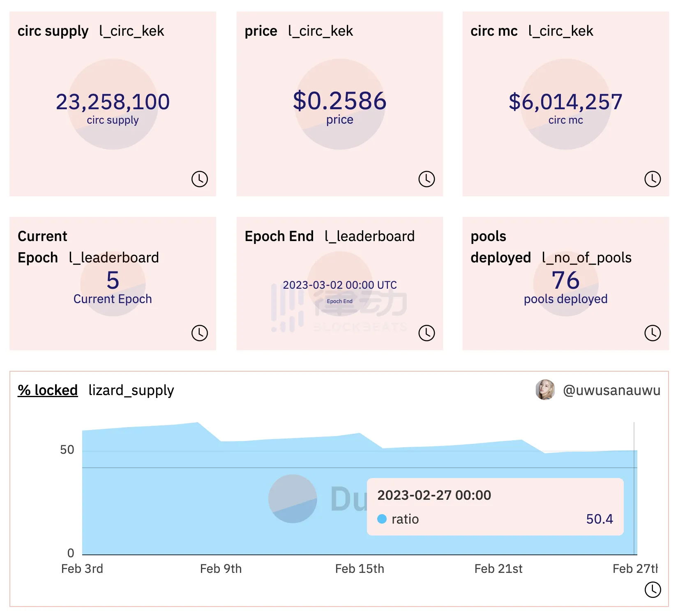Viewport: 678px width, 616px height.
Task: Open the uwusanauwu profile avatar
Action: [545, 390]
